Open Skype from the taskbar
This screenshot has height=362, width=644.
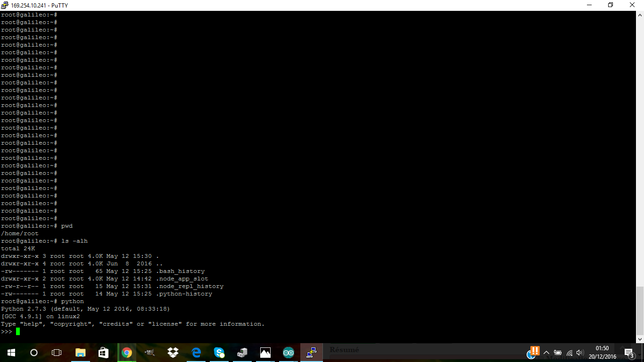point(219,353)
